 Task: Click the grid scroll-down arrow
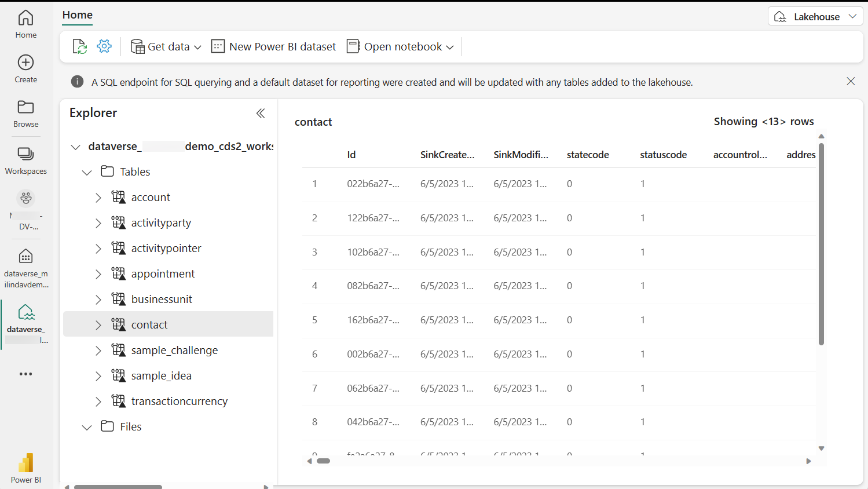(821, 448)
